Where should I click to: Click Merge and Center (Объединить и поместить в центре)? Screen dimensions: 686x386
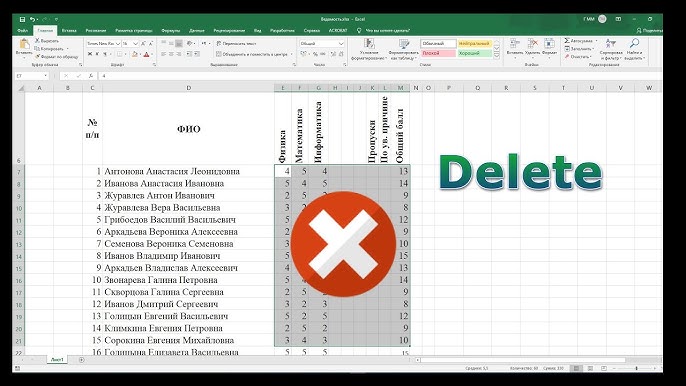(x=252, y=54)
